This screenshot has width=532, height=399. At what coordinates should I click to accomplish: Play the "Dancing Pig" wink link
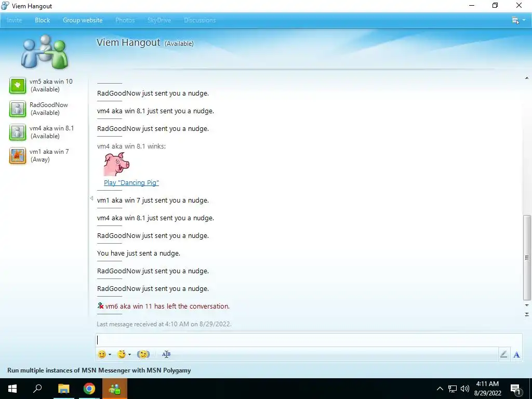point(131,182)
